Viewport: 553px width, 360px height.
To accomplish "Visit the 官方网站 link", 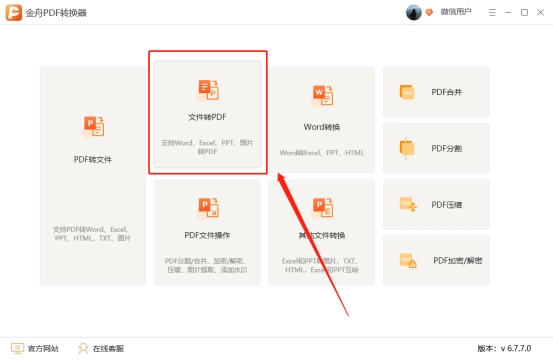I will pos(43,349).
